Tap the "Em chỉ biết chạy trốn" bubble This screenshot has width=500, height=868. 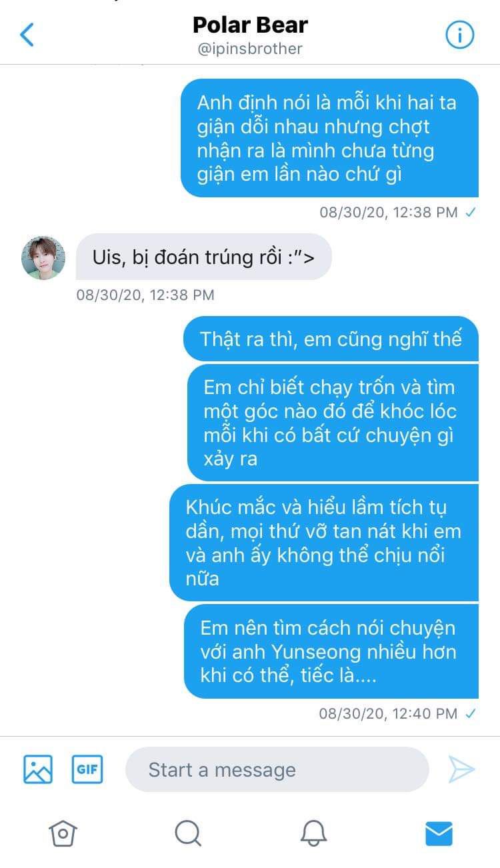pyautogui.click(x=333, y=423)
